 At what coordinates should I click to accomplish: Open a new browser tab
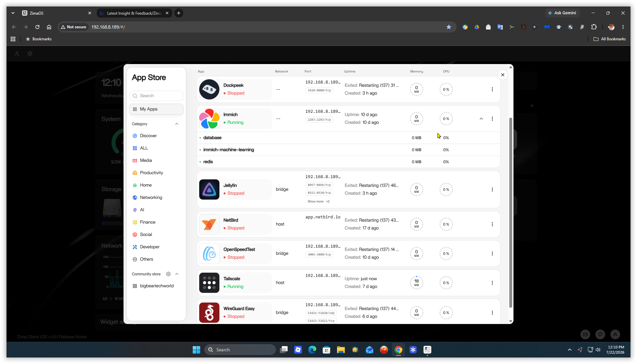(x=178, y=13)
